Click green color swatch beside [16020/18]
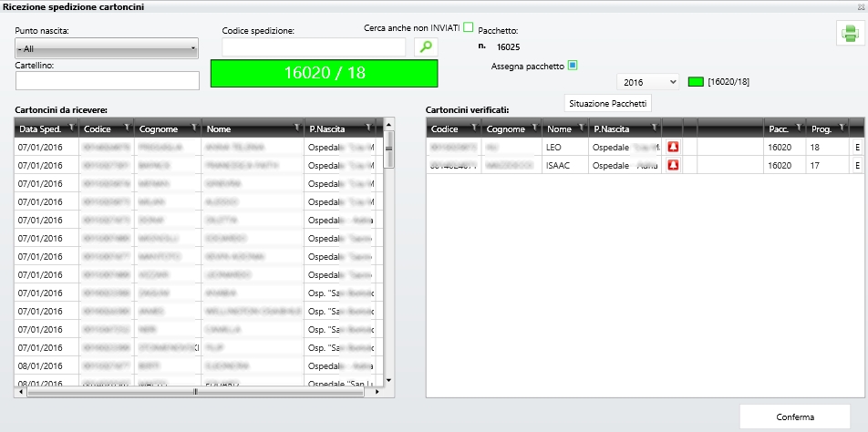 (x=696, y=82)
